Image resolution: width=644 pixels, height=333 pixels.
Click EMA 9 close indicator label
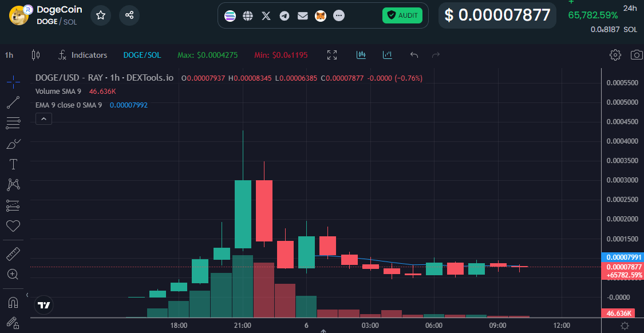[x=69, y=105]
